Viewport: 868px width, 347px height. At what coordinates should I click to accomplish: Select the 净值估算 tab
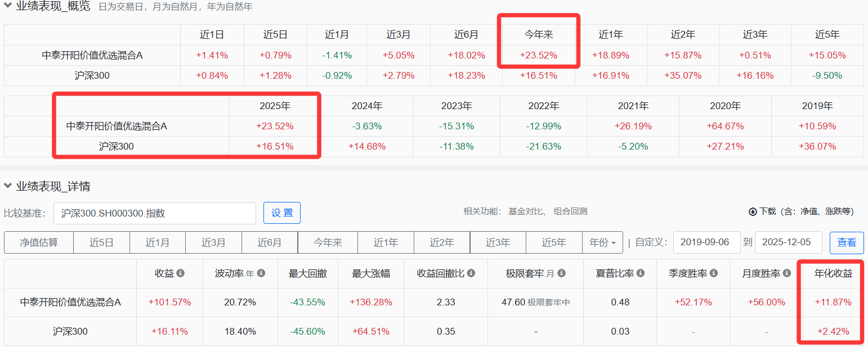point(39,242)
